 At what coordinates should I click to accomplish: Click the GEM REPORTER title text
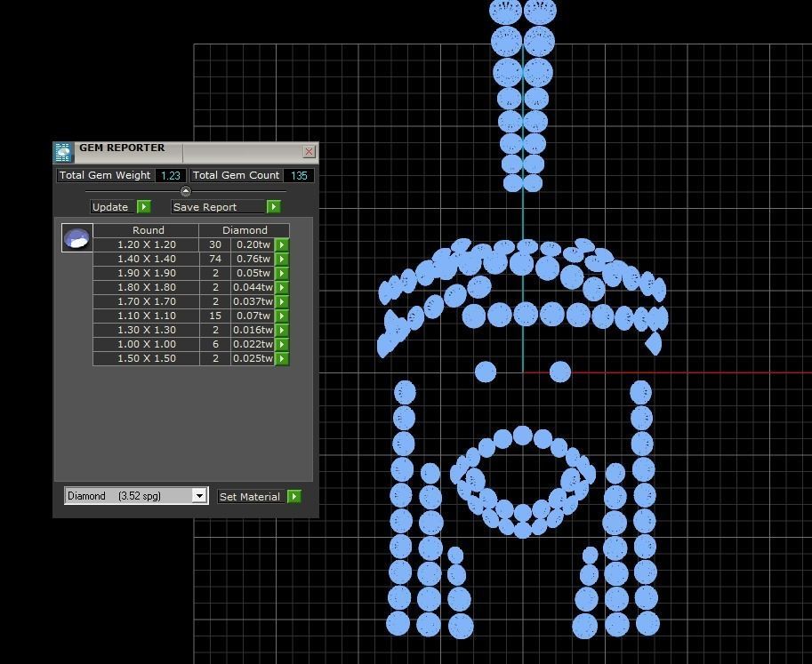(x=122, y=148)
